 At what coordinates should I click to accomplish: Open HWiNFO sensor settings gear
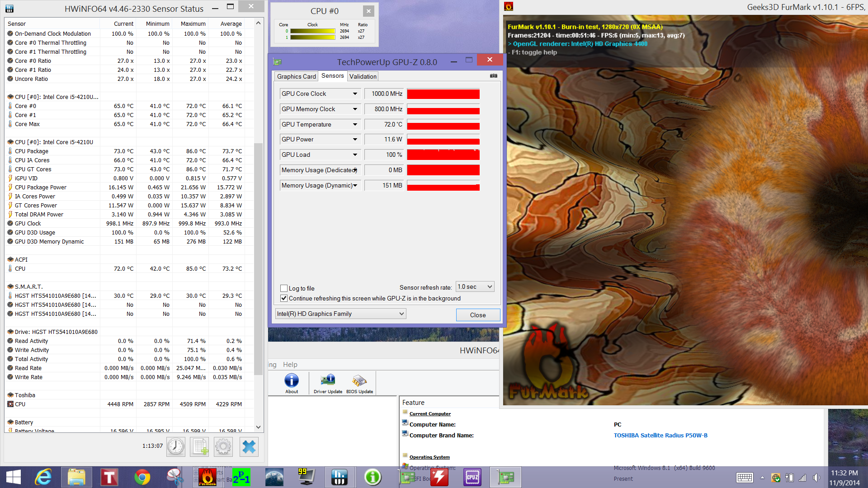(x=223, y=446)
